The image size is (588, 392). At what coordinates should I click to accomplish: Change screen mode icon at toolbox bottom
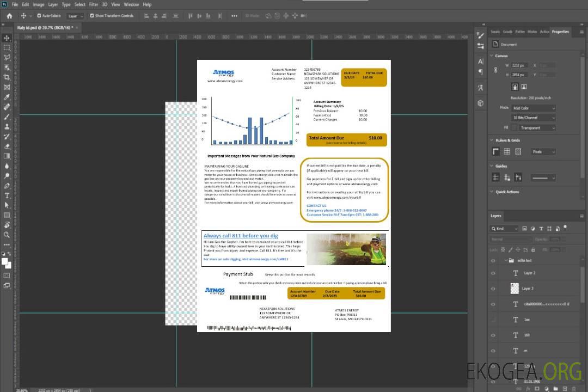[x=7, y=285]
